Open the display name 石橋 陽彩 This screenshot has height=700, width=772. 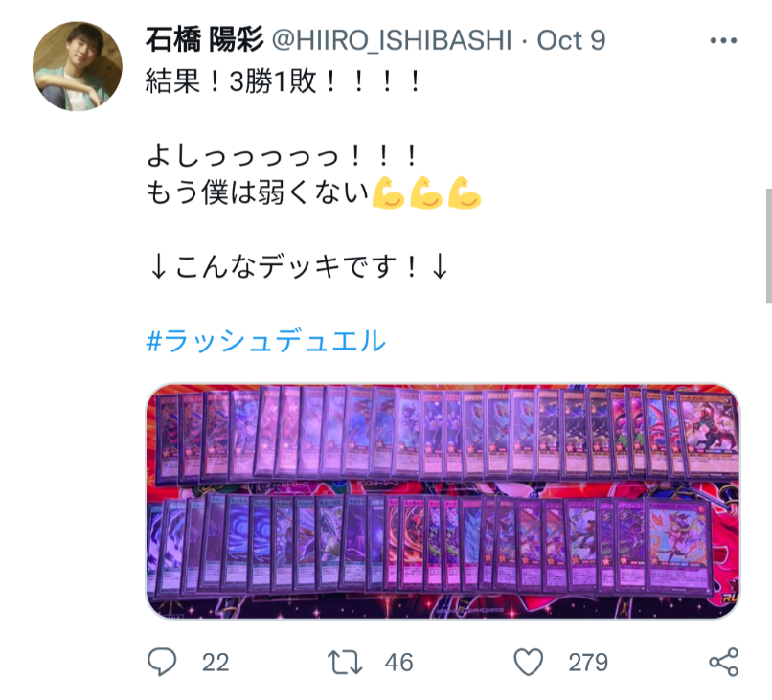coord(204,40)
